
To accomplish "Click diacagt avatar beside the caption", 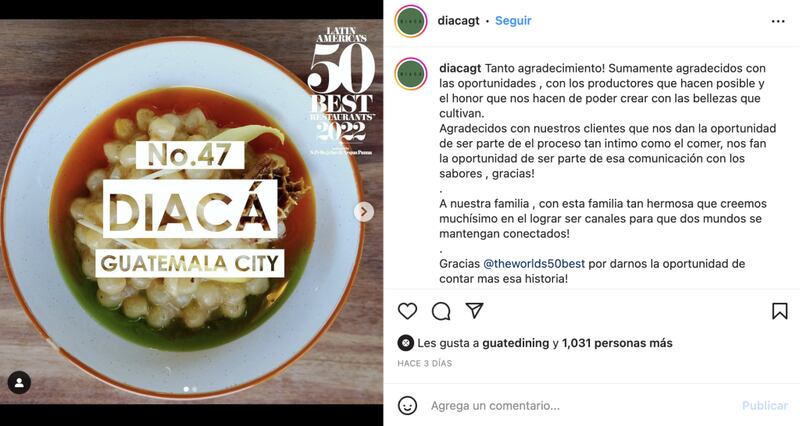I will [x=411, y=74].
